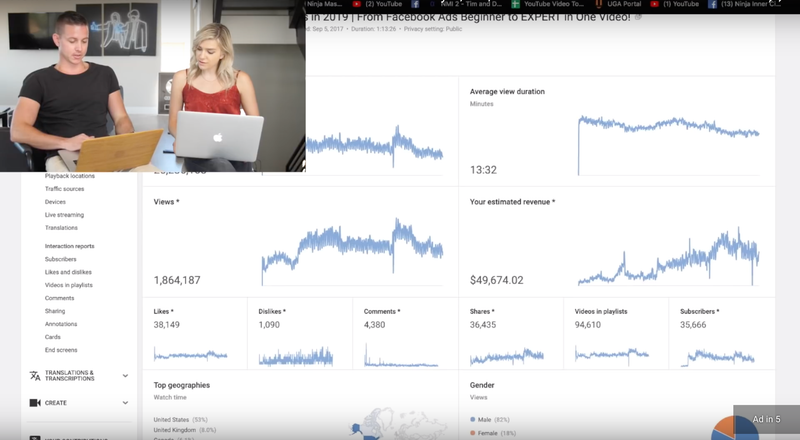Viewport: 800px width, 440px height.
Task: Open Interaction reports heading
Action: 69,246
